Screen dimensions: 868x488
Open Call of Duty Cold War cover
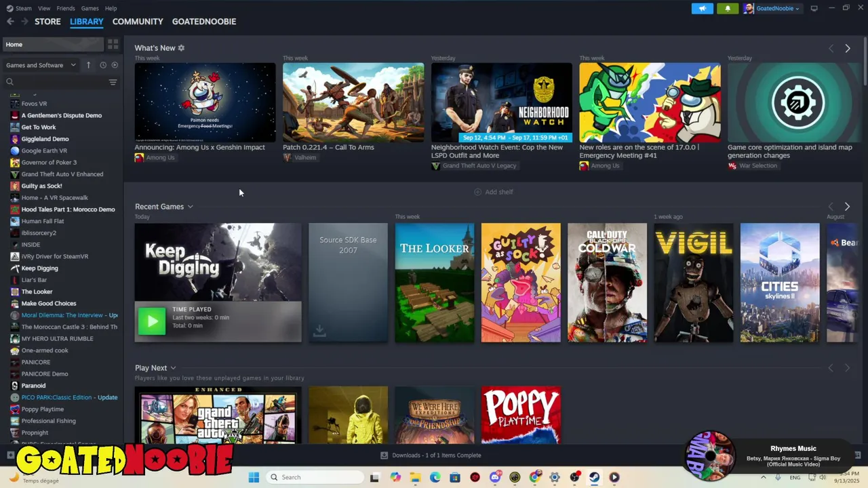607,283
